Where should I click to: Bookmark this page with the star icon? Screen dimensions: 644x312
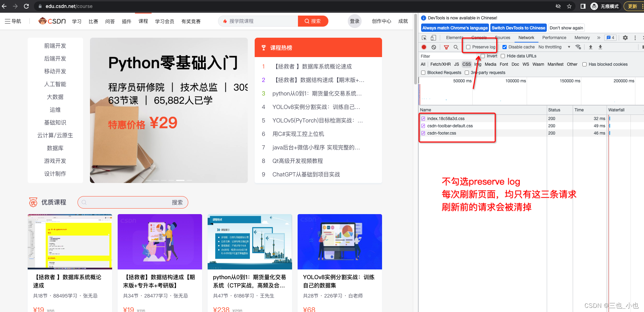[x=569, y=6]
